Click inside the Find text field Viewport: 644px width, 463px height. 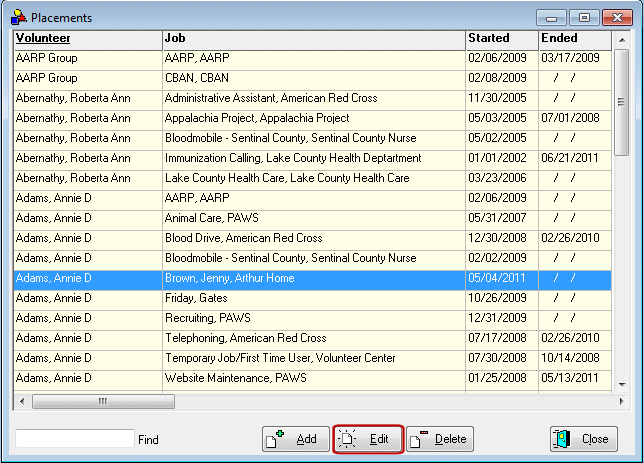click(x=75, y=438)
